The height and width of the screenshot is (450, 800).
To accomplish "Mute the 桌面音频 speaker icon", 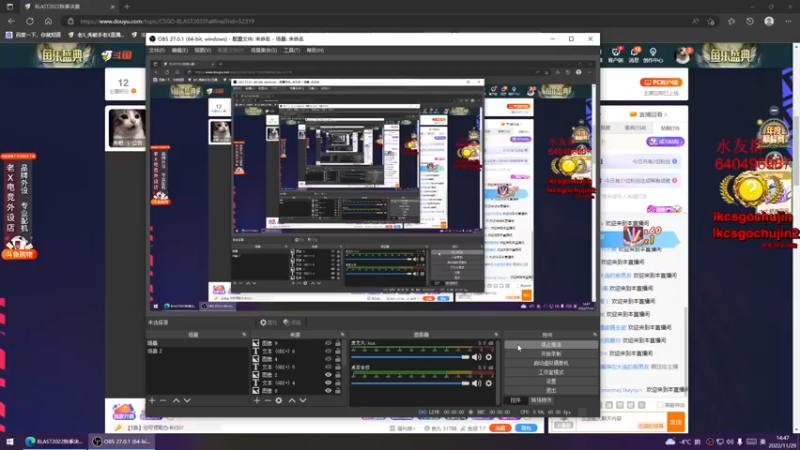I will tap(477, 383).
